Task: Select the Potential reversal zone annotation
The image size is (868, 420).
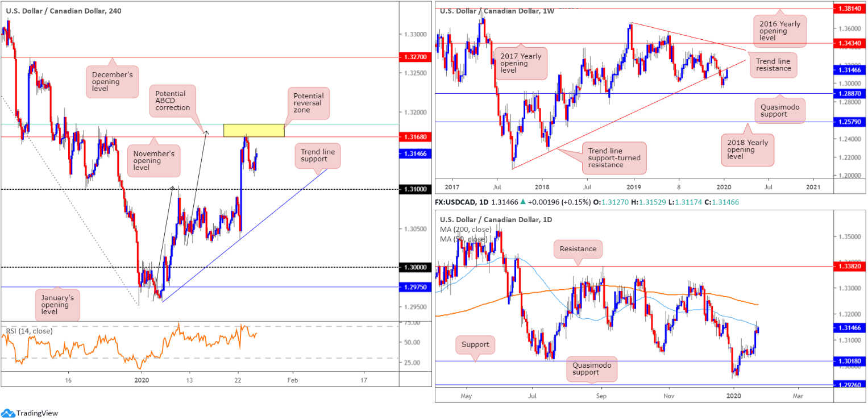Action: (309, 102)
